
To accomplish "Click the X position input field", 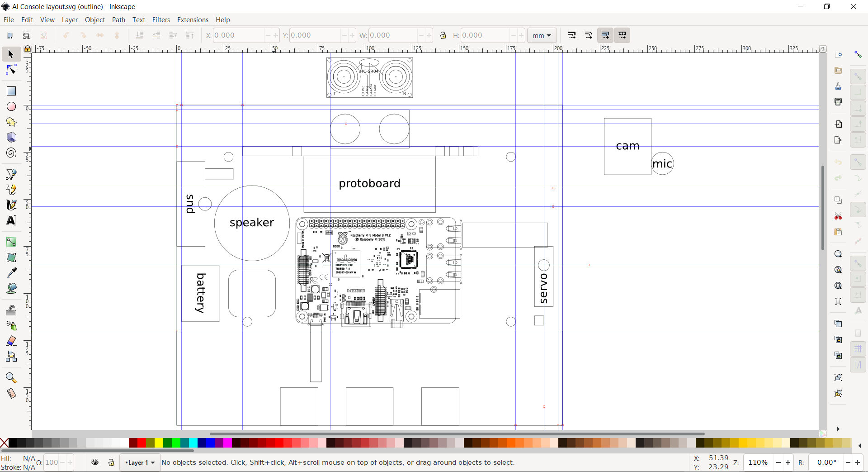I will coord(238,35).
